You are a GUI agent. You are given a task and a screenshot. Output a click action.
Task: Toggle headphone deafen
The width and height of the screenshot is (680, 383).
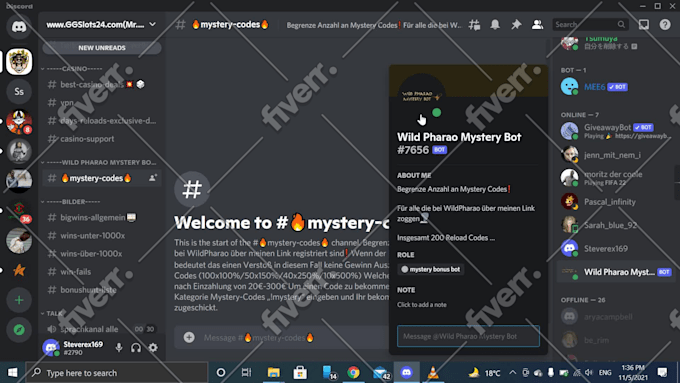pos(136,347)
